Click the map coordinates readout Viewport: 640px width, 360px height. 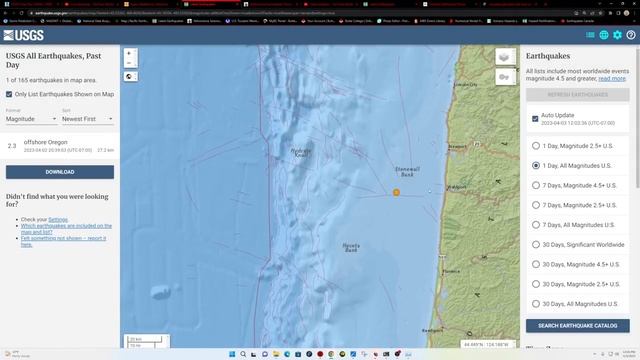click(x=487, y=344)
